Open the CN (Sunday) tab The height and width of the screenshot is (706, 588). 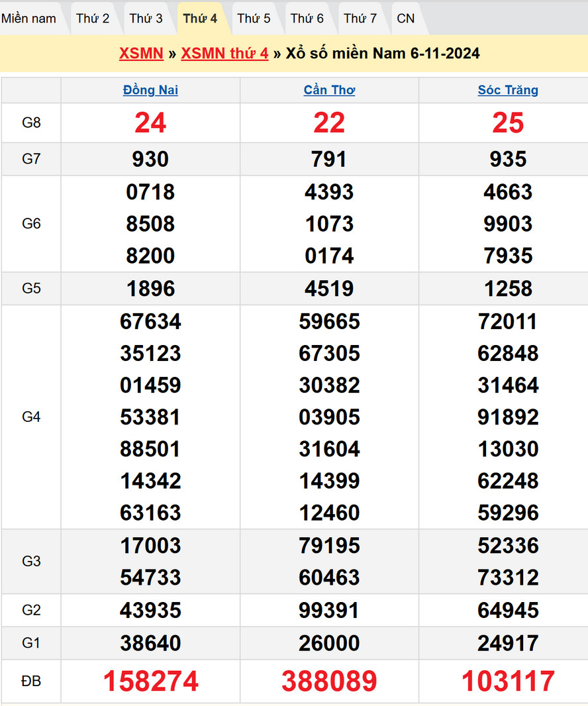click(406, 19)
